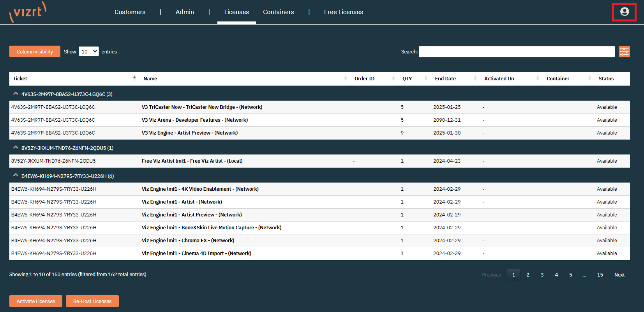Sort by the End Date column

(x=445, y=78)
